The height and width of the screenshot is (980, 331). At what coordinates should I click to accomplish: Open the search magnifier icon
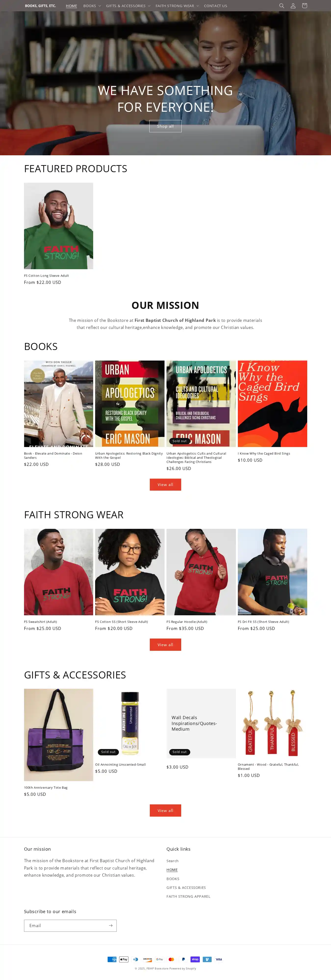[281, 6]
